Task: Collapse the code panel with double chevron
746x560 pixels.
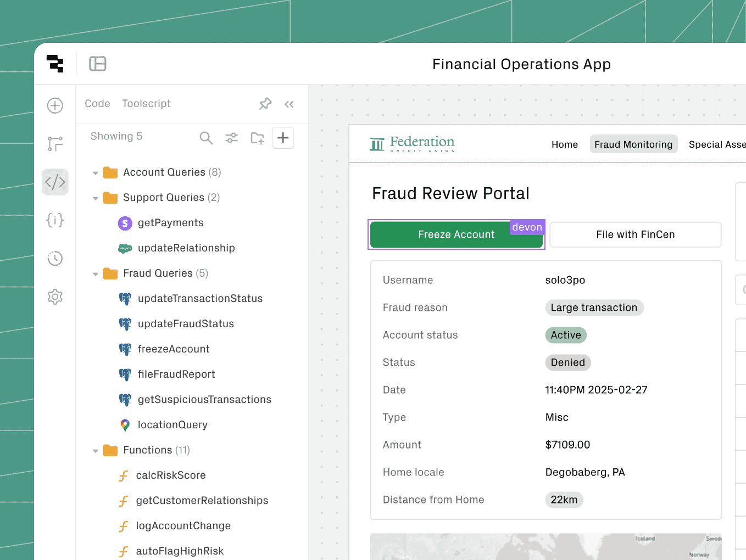Action: pyautogui.click(x=289, y=104)
